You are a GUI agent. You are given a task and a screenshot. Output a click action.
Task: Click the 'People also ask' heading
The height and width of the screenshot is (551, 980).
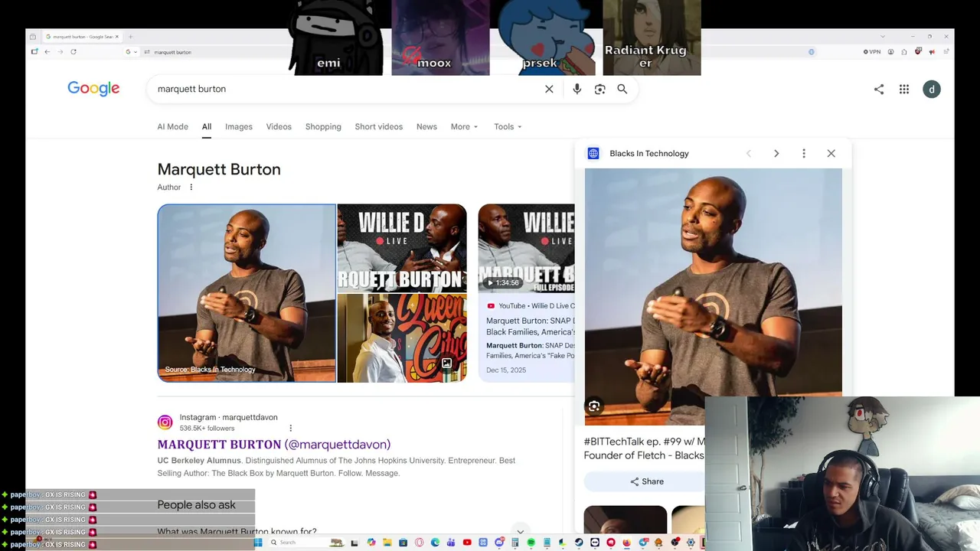tap(197, 505)
